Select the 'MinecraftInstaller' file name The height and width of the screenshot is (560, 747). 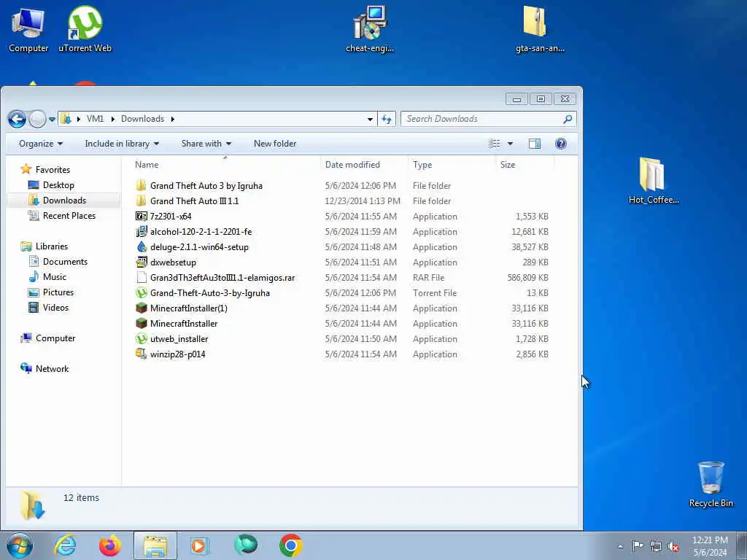(x=184, y=323)
